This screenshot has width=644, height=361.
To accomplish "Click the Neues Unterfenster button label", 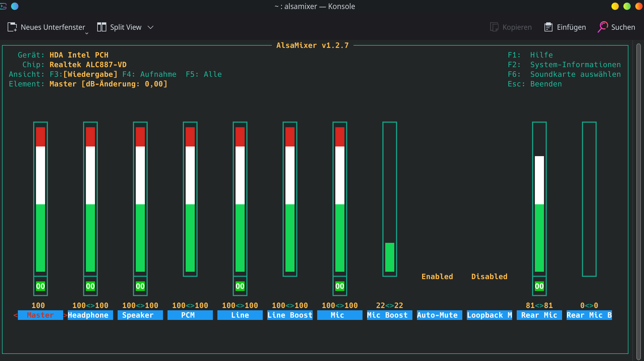I will 53,27.
